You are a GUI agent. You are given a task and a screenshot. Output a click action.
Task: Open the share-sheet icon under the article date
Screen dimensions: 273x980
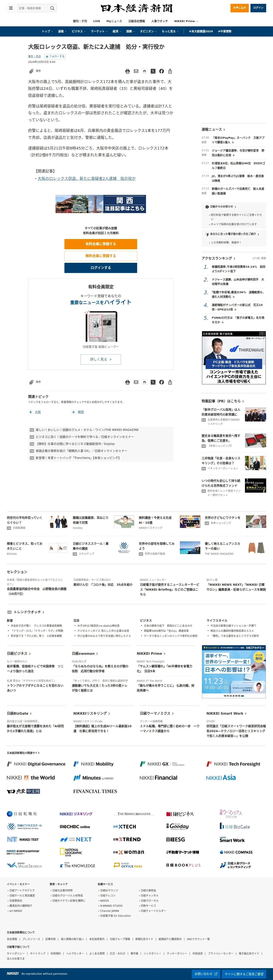pyautogui.click(x=170, y=71)
